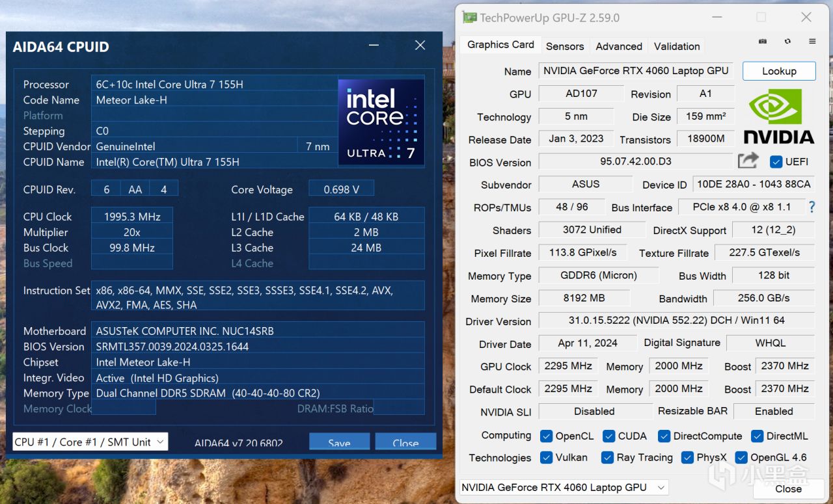This screenshot has width=833, height=504.
Task: Click the Close button at GPU-Z bottom
Action: coord(788,488)
